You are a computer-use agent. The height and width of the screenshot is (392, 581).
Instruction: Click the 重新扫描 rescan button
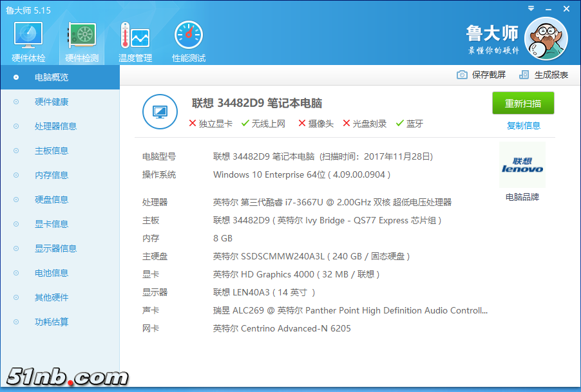tap(522, 103)
